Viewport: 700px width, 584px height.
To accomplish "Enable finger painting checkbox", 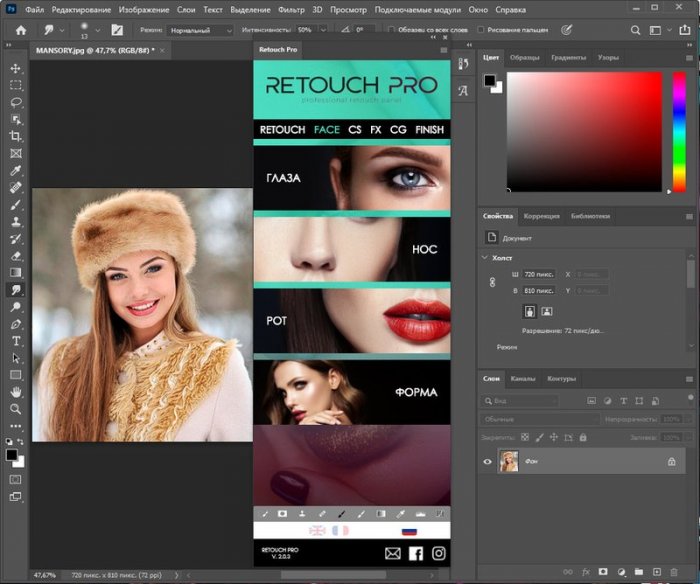I will point(481,30).
